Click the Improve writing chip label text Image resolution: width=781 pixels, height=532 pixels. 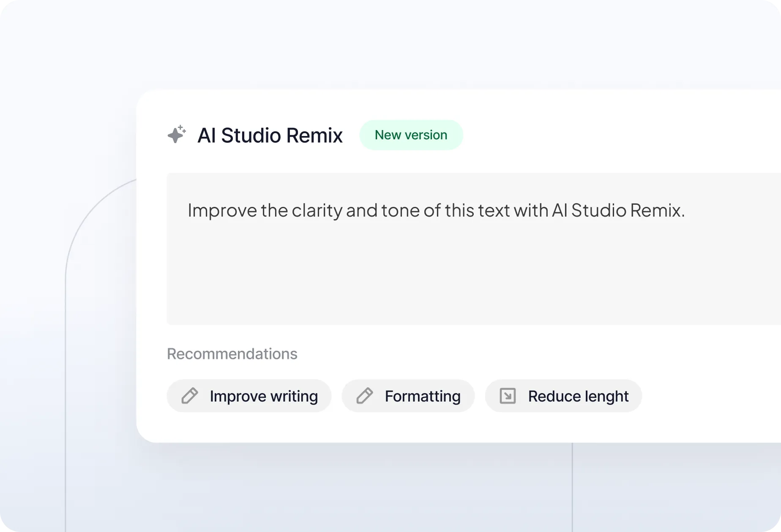[x=264, y=396]
